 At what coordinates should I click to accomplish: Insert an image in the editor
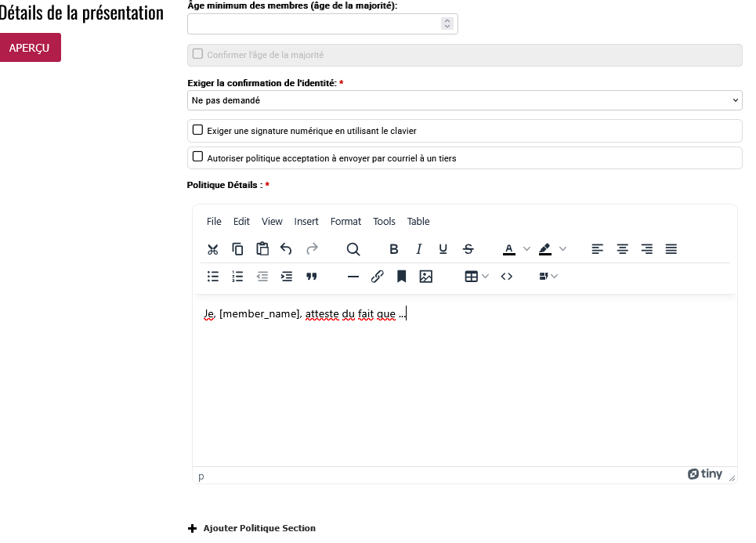coord(426,277)
